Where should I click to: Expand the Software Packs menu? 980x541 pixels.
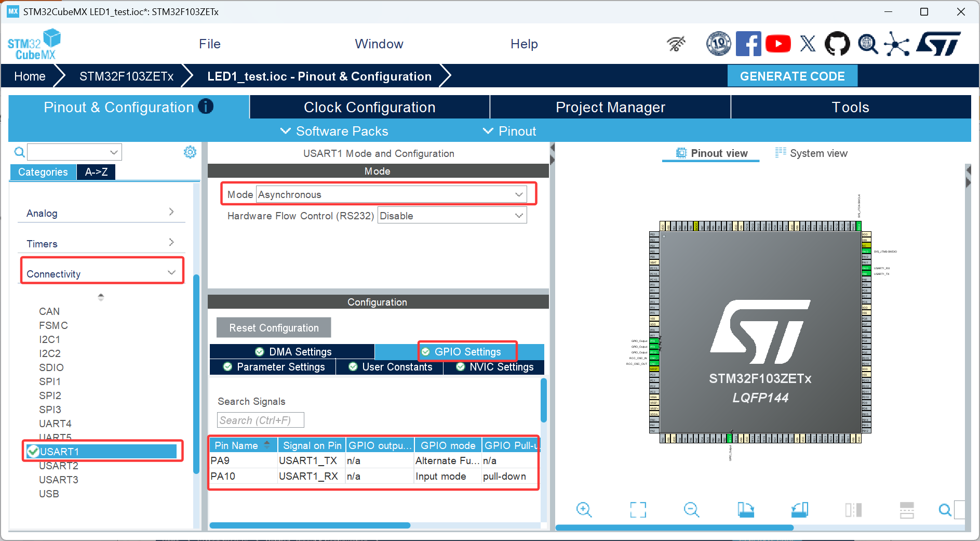point(334,131)
